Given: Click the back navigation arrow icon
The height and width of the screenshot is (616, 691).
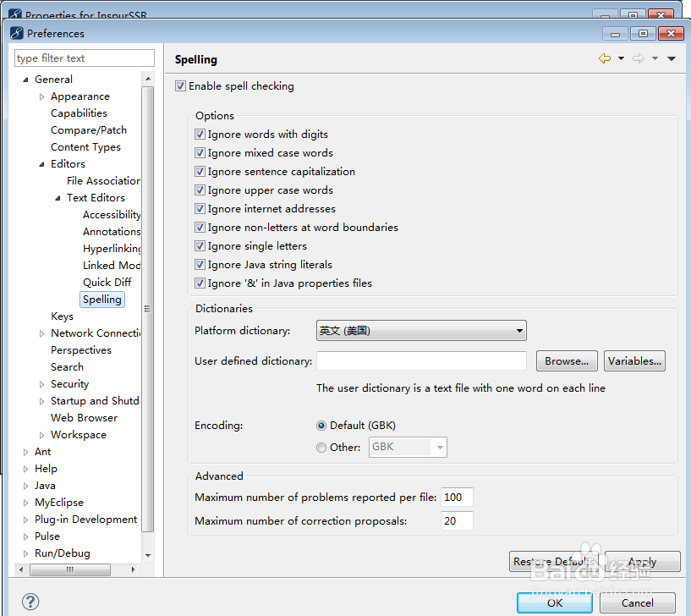Looking at the screenshot, I should (x=605, y=58).
